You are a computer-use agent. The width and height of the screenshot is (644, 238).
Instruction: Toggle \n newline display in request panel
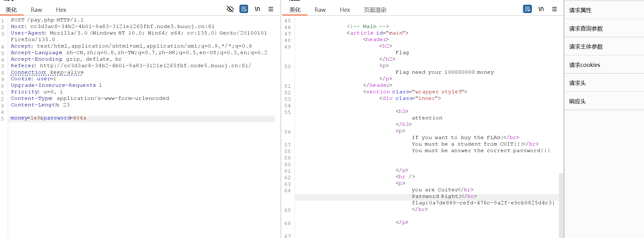click(x=257, y=9)
